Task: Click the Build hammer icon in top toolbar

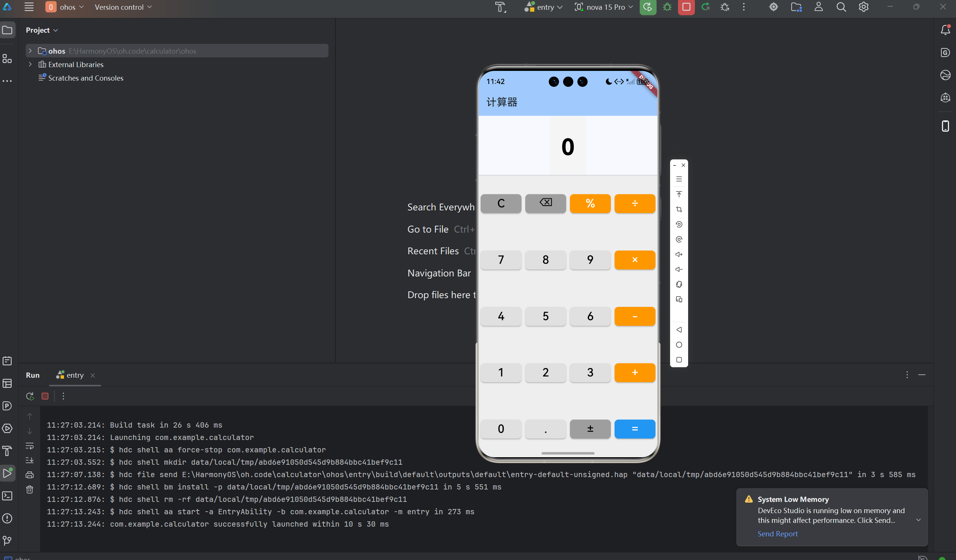Action: 500,7
